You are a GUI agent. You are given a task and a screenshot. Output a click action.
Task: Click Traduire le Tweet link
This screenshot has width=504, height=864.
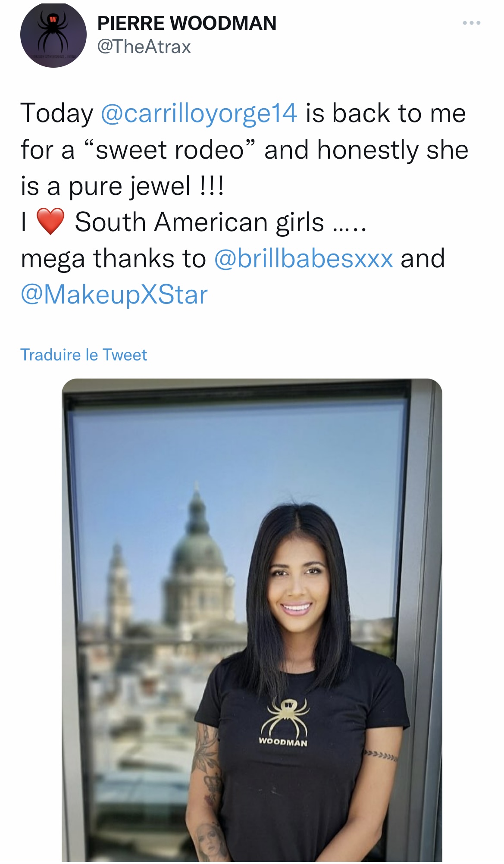[x=84, y=355]
